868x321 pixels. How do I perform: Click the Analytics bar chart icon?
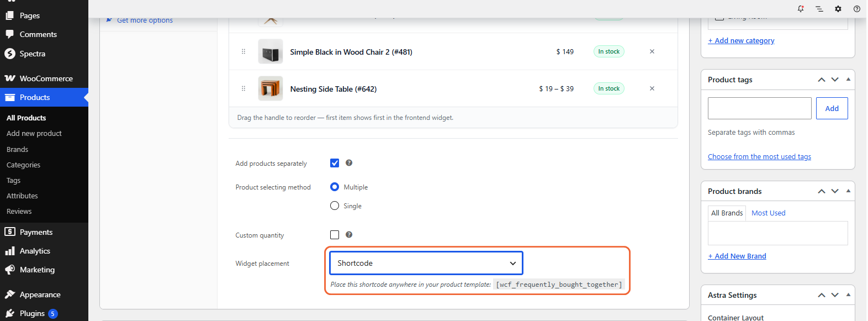tap(10, 251)
